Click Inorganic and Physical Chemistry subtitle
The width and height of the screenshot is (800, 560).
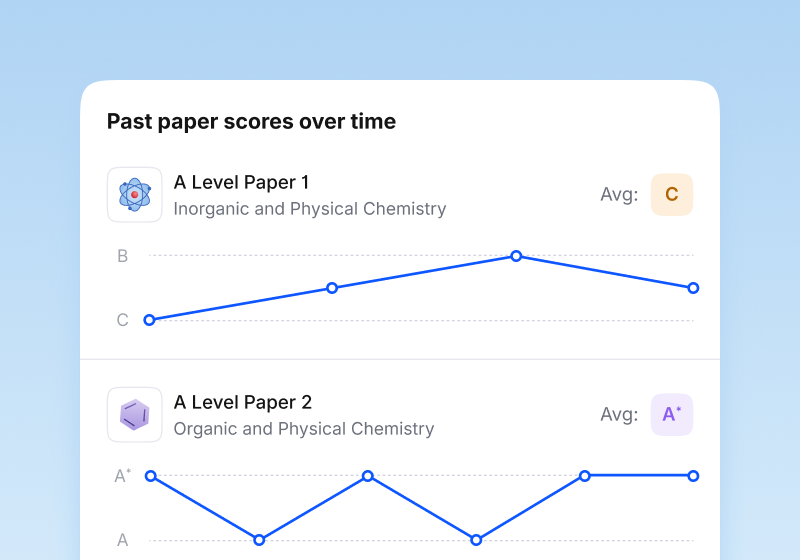(310, 209)
